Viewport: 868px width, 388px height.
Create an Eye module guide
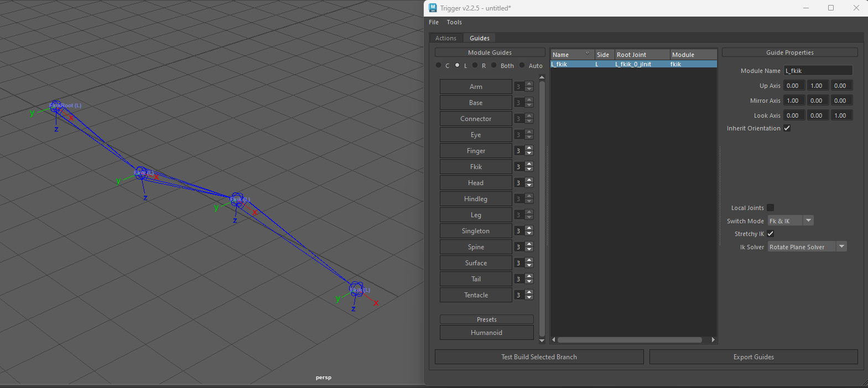point(476,135)
